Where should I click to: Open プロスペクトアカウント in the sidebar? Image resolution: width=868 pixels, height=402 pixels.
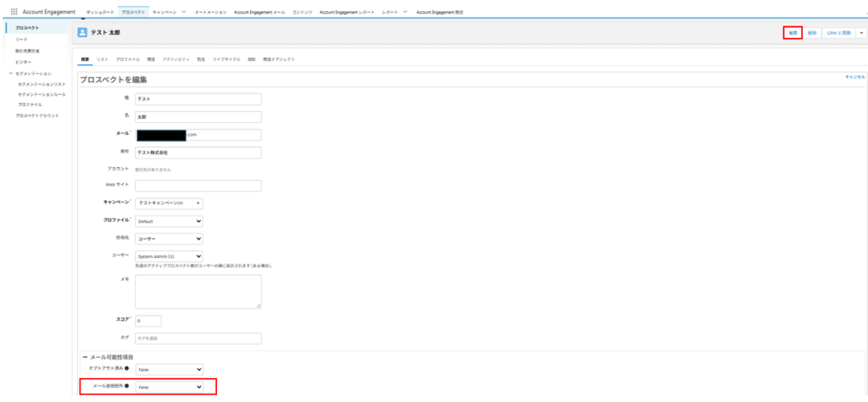(x=36, y=115)
